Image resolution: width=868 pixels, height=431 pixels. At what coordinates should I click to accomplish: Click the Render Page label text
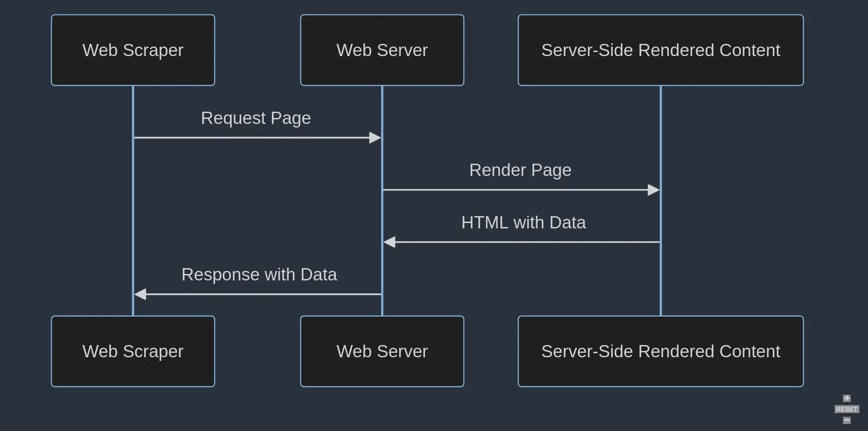[x=520, y=170]
